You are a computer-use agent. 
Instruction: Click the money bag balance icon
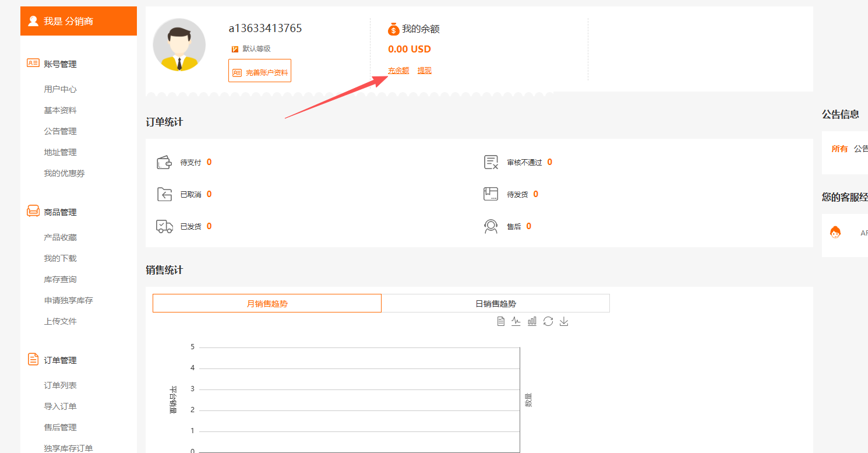pos(393,29)
